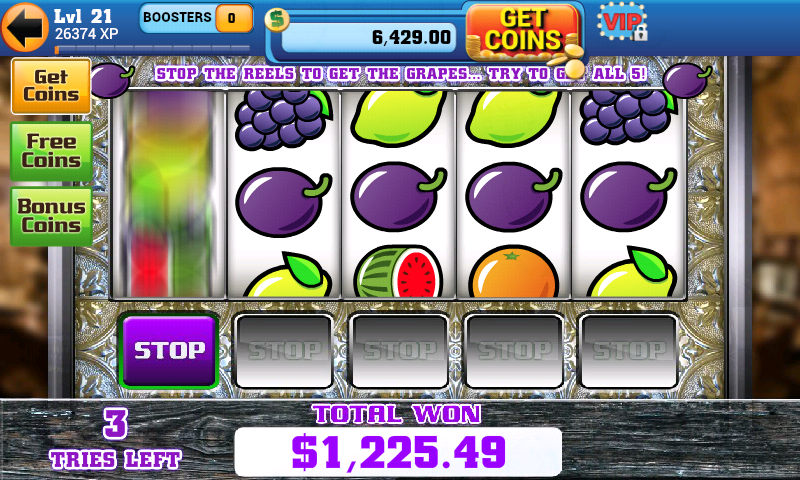Tap the plum icon right of banner
Viewport: 800px width, 480px height.
pos(687,80)
